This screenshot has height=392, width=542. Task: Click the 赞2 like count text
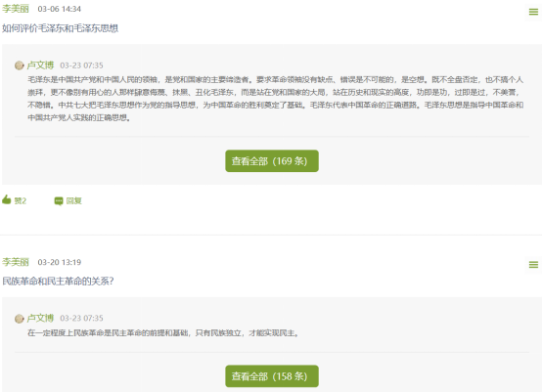click(20, 200)
